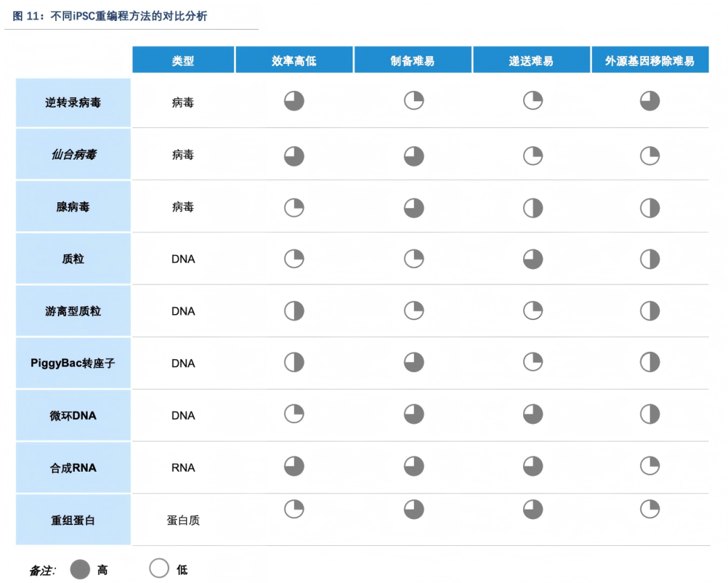The width and height of the screenshot is (728, 583).
Task: Select the 类型 column header
Action: 183,61
